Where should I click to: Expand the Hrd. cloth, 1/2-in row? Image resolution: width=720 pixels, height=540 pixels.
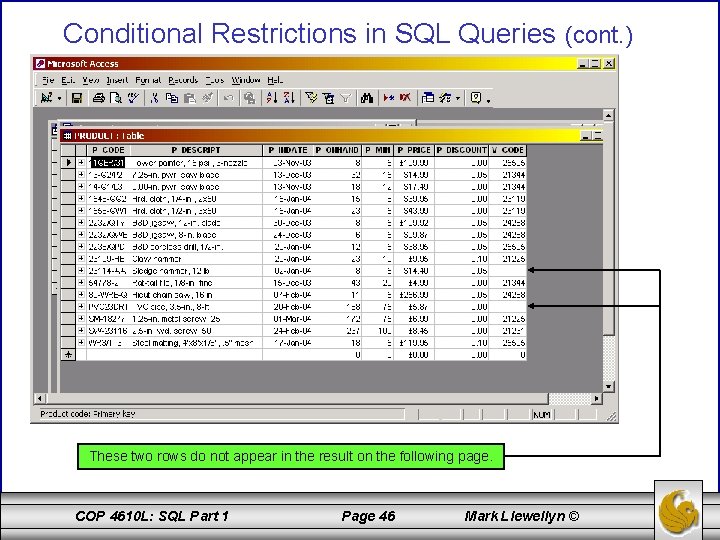tap(81, 211)
